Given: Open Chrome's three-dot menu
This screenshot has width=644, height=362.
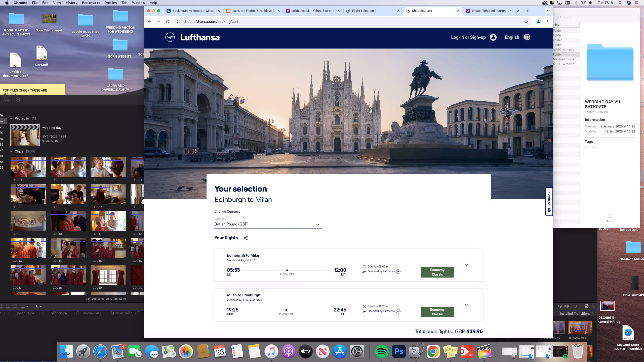Looking at the screenshot, I should pos(548,22).
